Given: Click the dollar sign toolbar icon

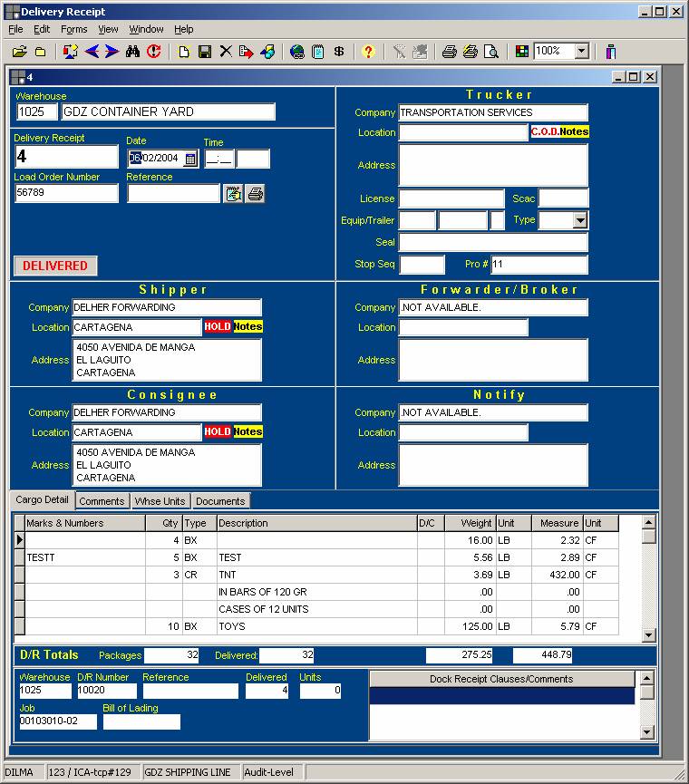Looking at the screenshot, I should 339,52.
